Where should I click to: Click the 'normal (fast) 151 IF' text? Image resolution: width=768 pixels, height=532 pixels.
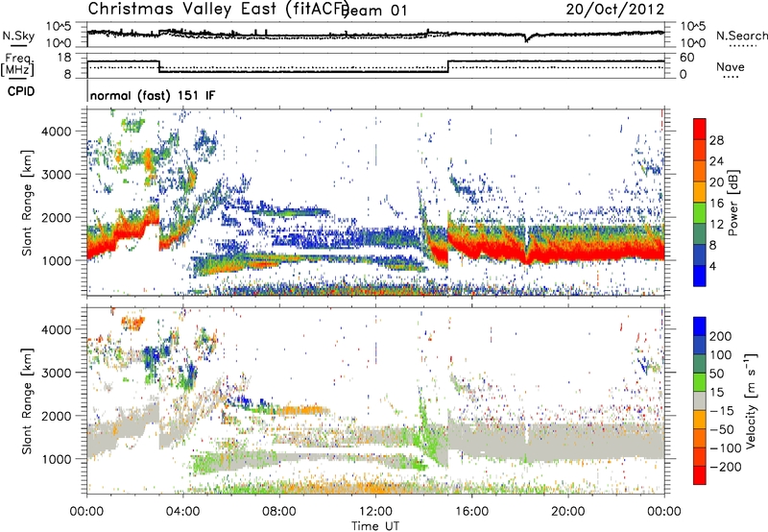153,95
